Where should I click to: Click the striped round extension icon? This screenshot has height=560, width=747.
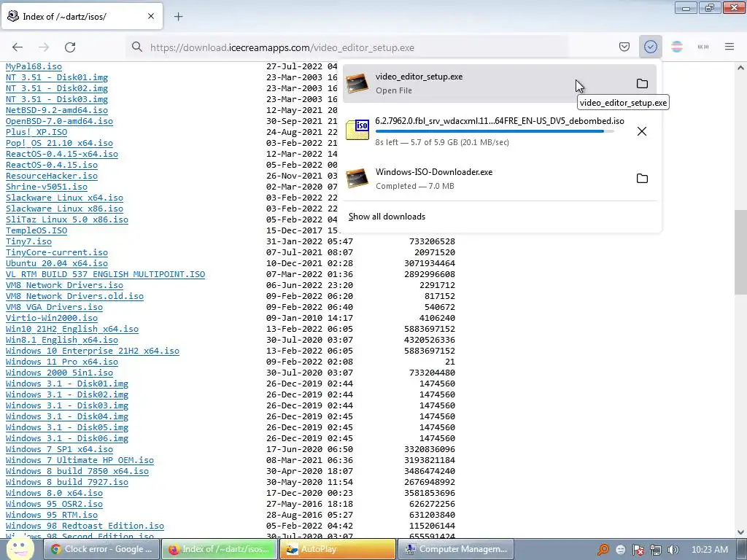click(676, 47)
